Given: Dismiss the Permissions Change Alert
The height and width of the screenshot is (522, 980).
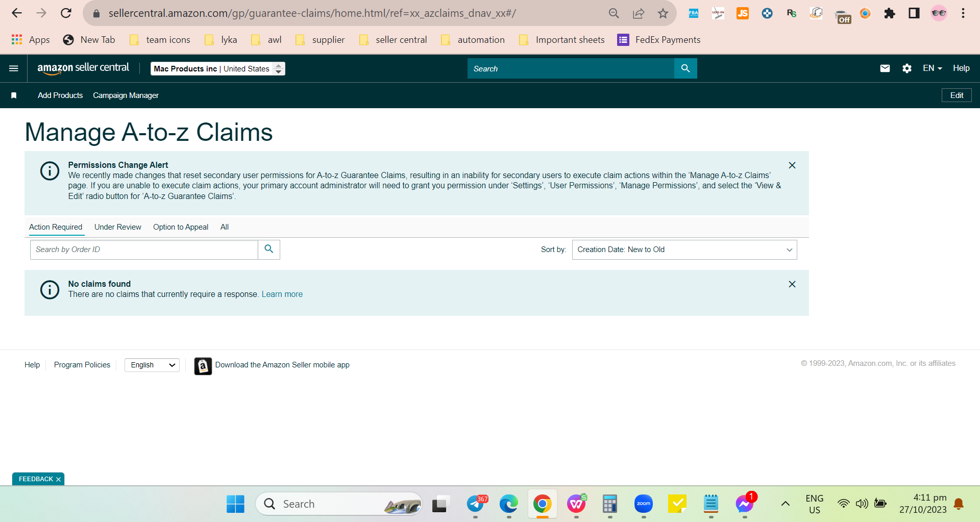Looking at the screenshot, I should [792, 165].
